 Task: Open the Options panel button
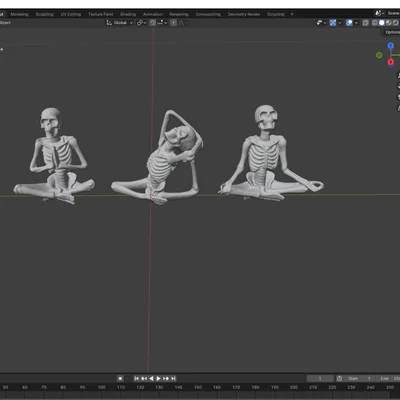pyautogui.click(x=391, y=32)
